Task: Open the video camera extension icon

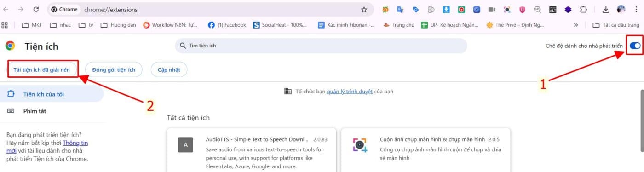Action: [x=492, y=9]
